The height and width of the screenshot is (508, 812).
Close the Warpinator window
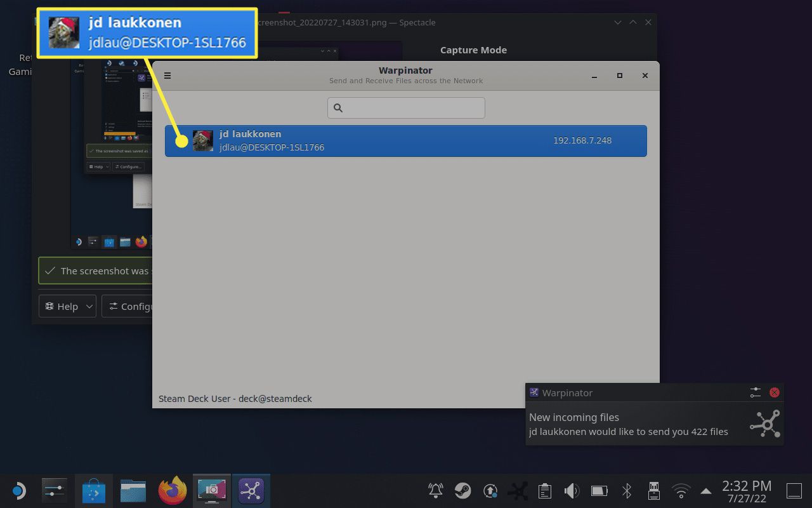(x=645, y=76)
